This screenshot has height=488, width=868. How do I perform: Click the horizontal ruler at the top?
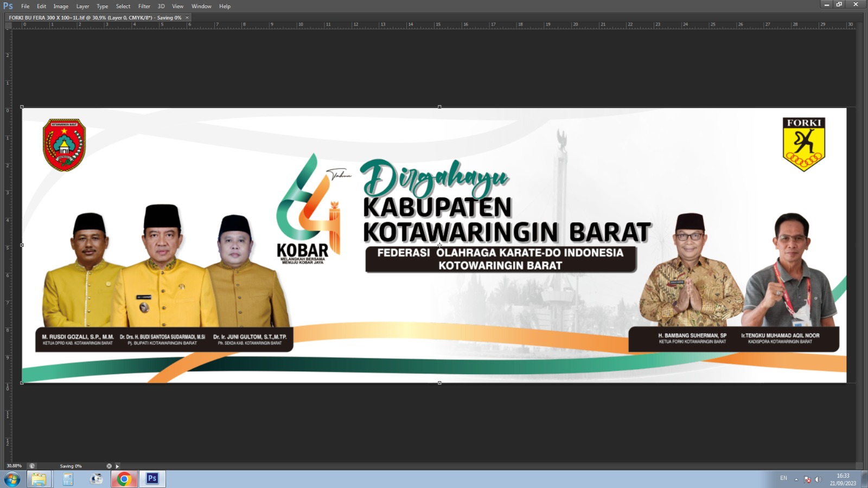tap(434, 25)
